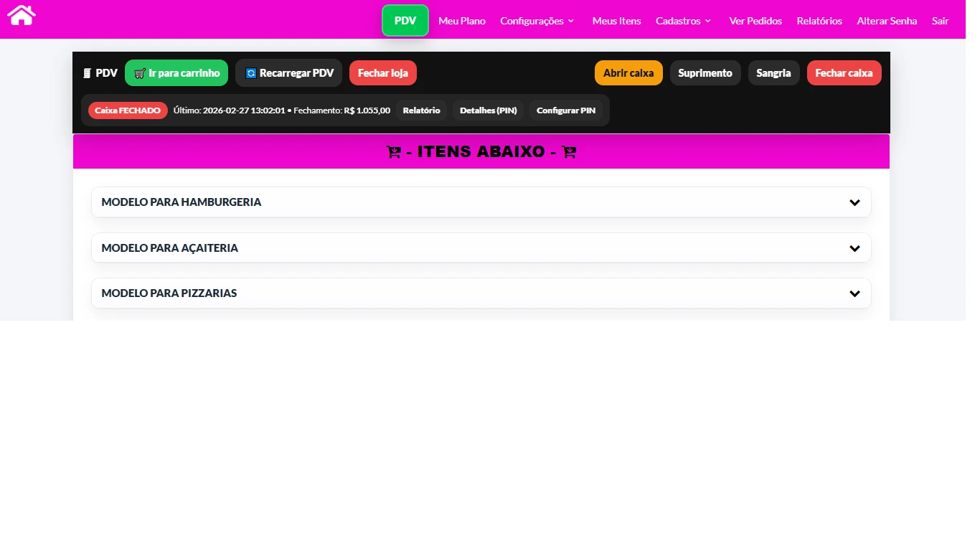
Task: Open Meu Plano in navigation
Action: click(462, 21)
